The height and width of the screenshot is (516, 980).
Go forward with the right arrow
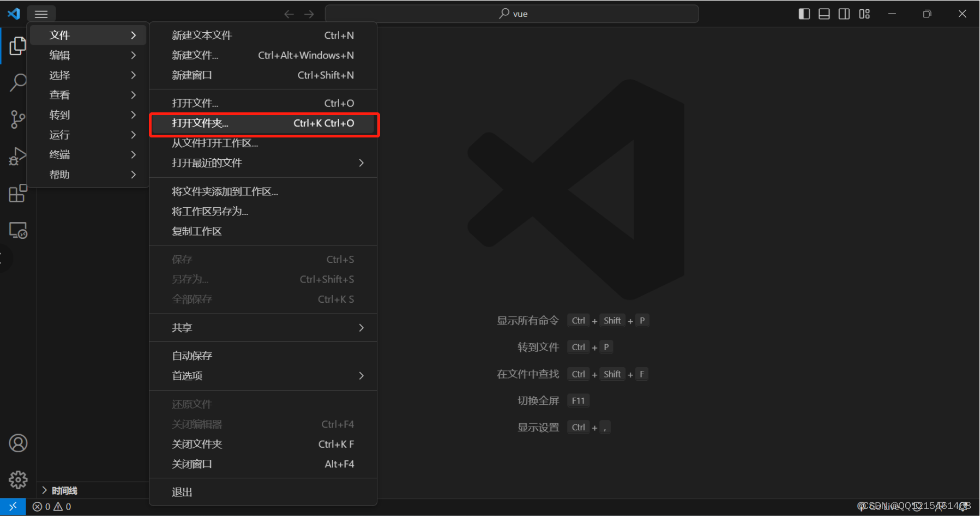coord(309,14)
